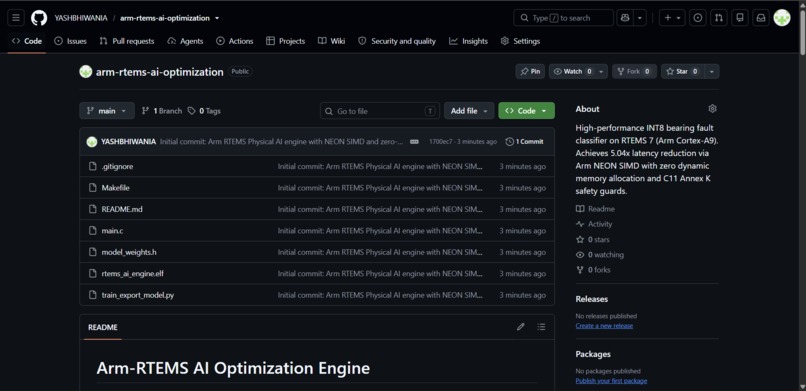Open the 1 Branch link

[162, 111]
